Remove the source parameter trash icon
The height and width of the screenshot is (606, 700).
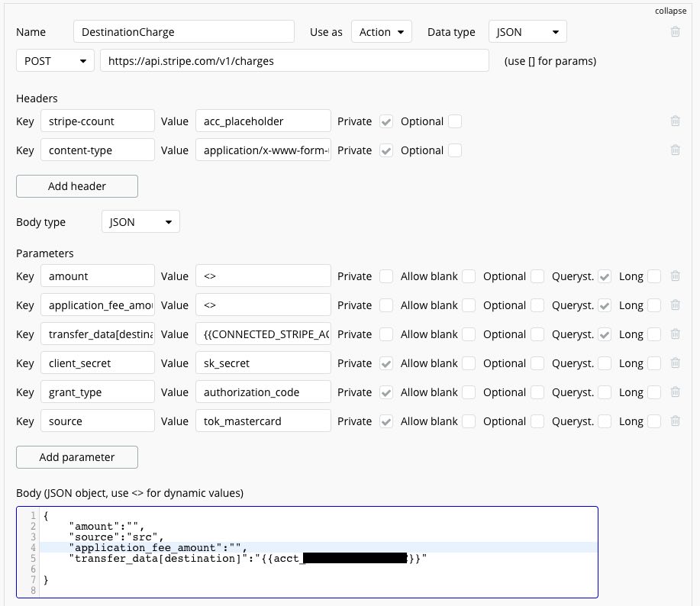[x=675, y=421]
